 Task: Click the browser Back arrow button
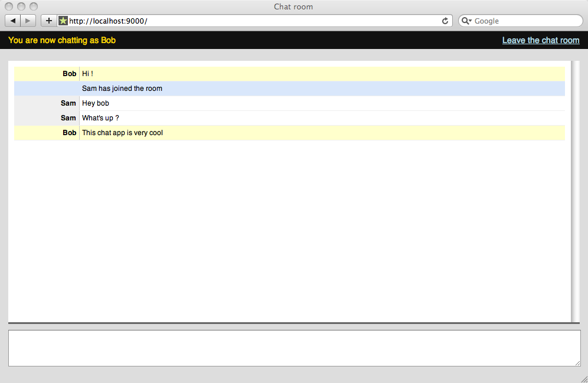click(13, 21)
